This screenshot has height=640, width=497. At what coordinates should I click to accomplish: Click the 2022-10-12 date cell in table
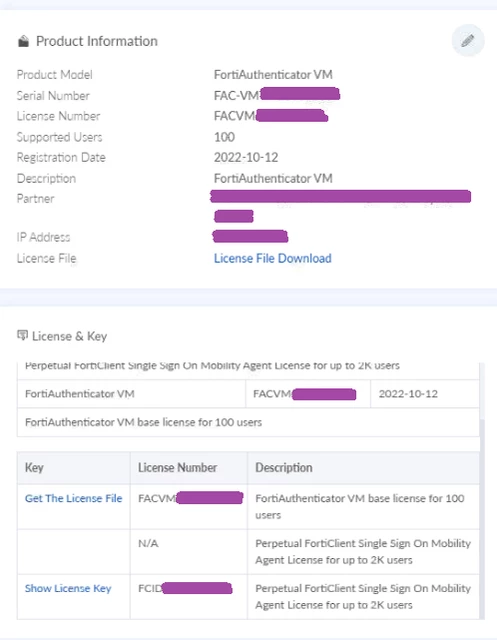pyautogui.click(x=408, y=394)
